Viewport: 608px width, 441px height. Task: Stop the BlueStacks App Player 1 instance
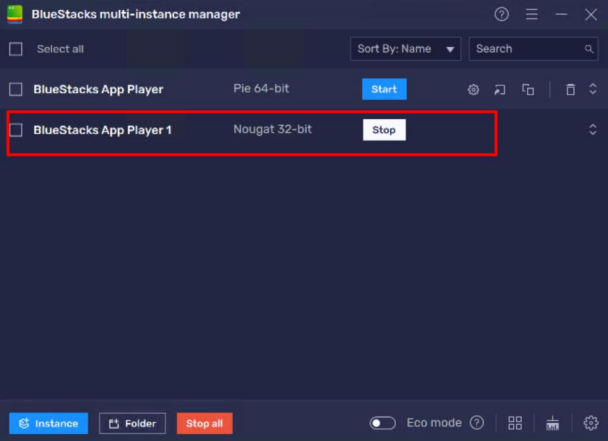click(x=384, y=130)
